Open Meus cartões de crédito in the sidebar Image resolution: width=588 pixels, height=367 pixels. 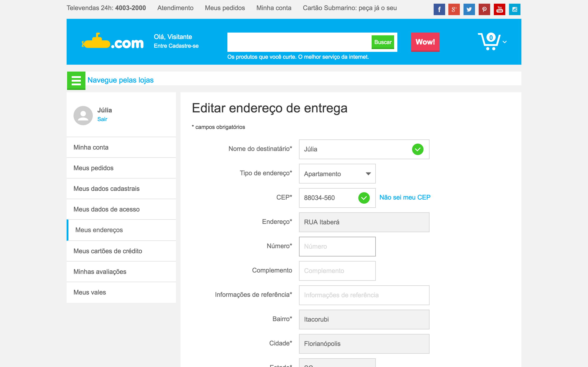[x=108, y=251]
